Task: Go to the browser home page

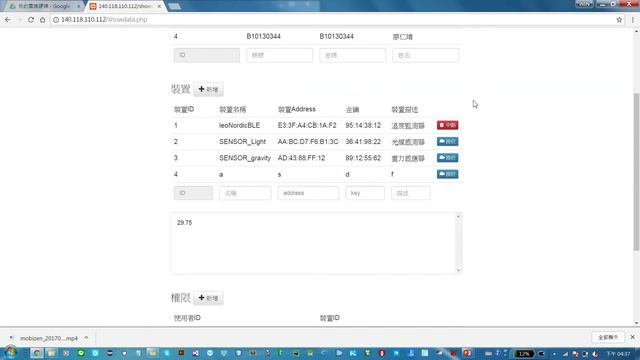Action: (42, 20)
